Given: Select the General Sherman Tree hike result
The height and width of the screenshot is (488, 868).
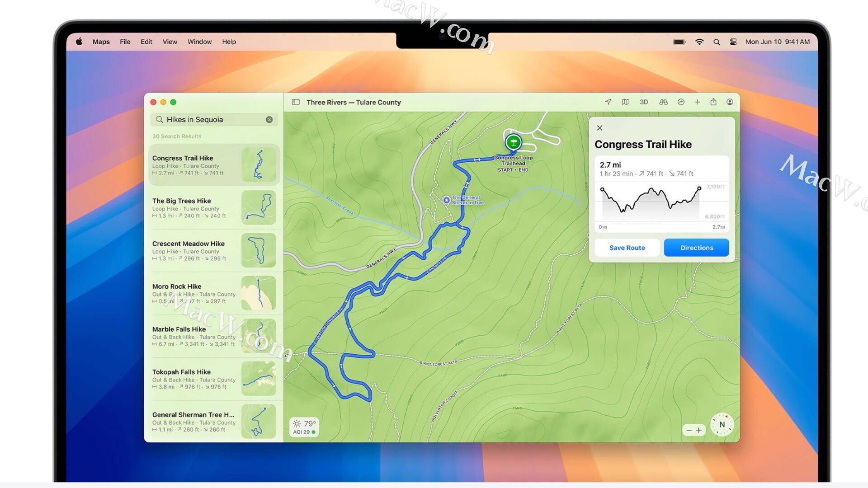Looking at the screenshot, I should click(x=214, y=422).
